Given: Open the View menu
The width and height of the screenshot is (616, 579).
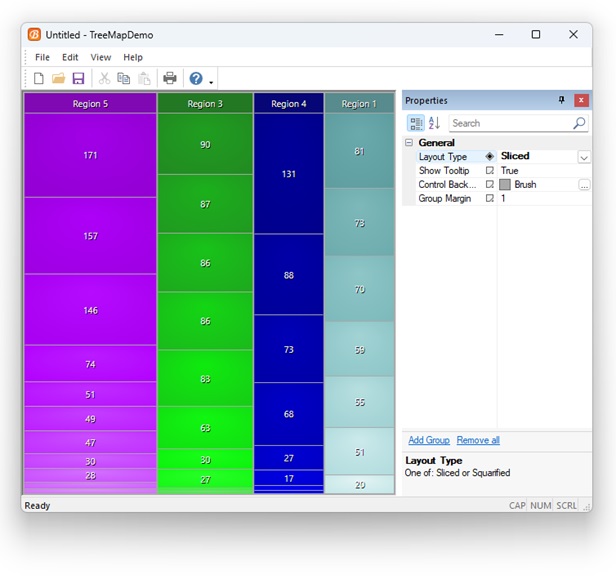Looking at the screenshot, I should point(101,57).
